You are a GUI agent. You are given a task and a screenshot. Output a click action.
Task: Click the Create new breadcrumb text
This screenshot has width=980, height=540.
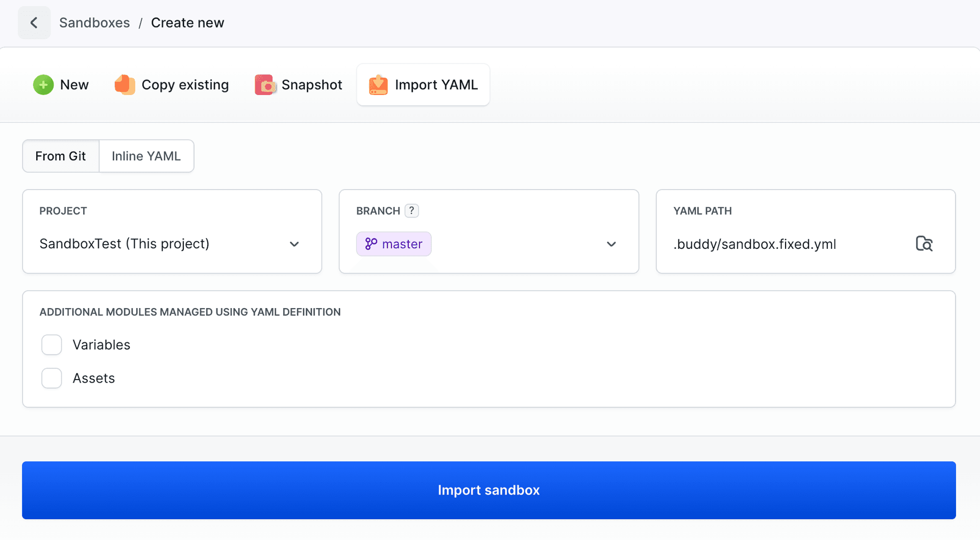187,23
